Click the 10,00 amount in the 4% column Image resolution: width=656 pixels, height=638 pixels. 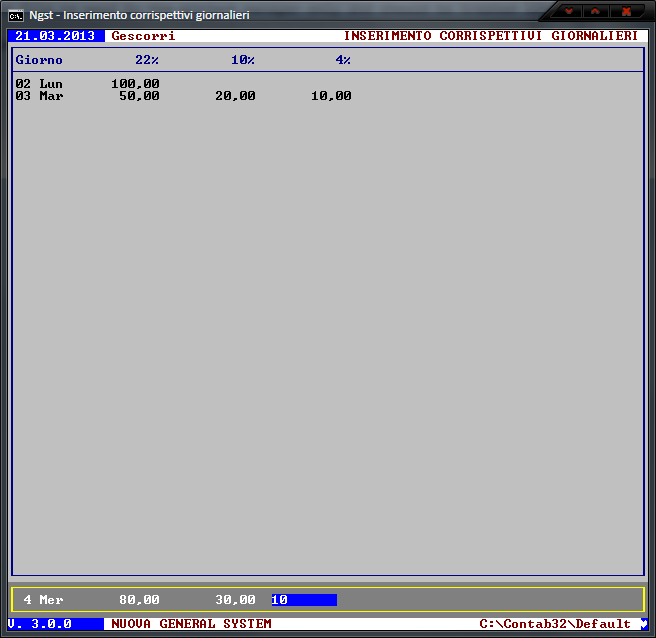tap(331, 96)
